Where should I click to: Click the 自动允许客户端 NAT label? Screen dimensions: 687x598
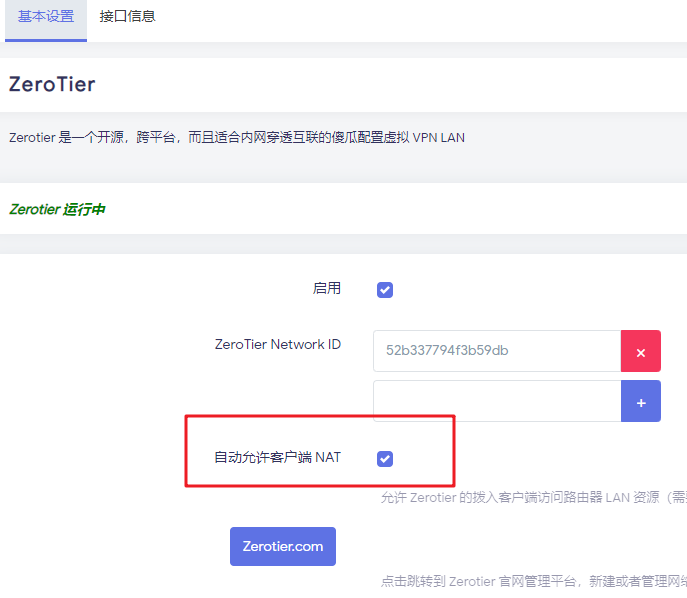click(x=278, y=457)
